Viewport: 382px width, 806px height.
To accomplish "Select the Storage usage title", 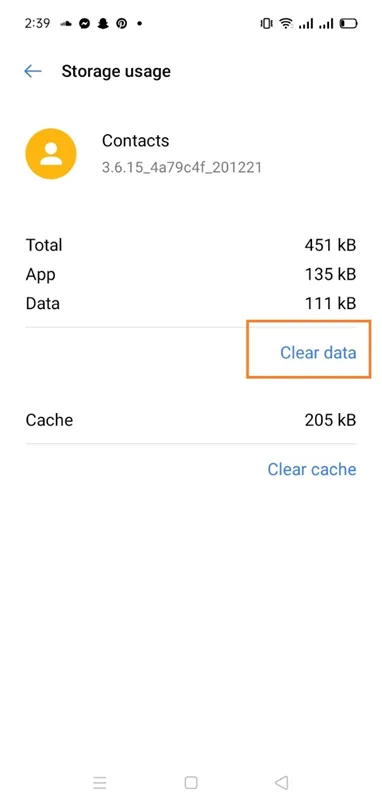I will coord(116,71).
